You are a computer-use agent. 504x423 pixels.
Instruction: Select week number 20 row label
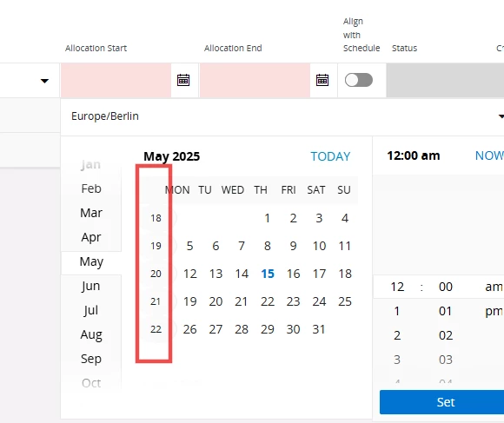point(156,274)
